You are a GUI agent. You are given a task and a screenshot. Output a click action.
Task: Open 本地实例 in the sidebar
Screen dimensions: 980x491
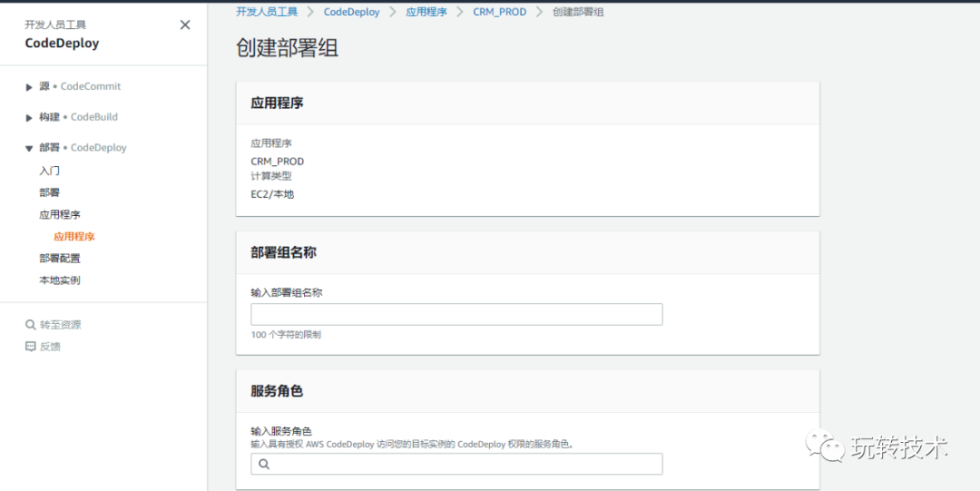pyautogui.click(x=60, y=280)
